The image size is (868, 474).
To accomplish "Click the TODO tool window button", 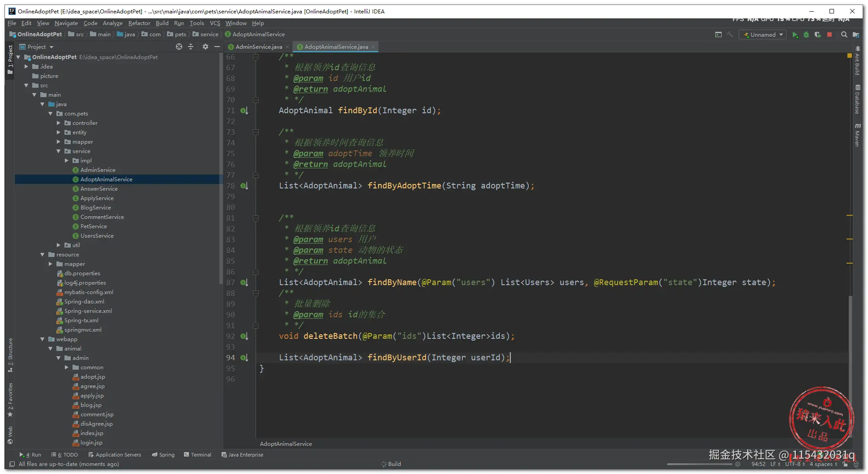I will (65, 455).
